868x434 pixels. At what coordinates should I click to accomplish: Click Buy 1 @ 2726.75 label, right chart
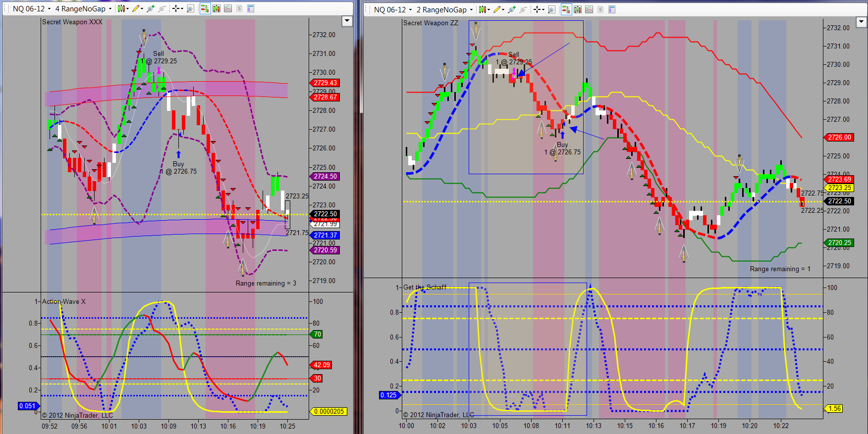[x=562, y=148]
